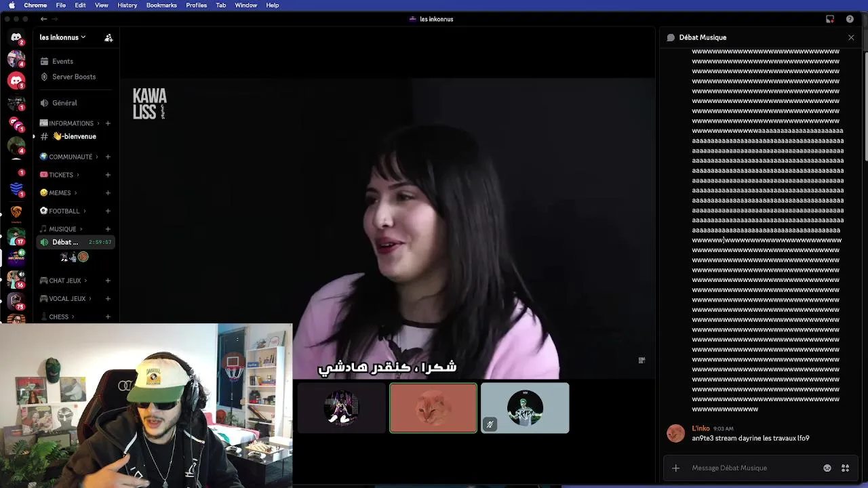Open the File menu
Screen dimensions: 868x488
pyautogui.click(x=60, y=5)
